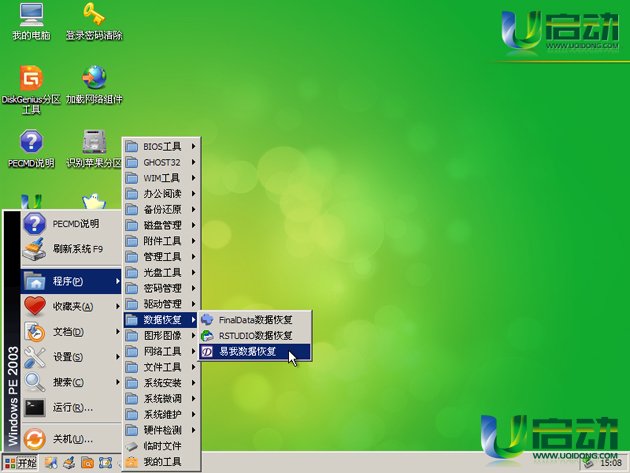Open the 程序(P) start menu entry
Image resolution: width=630 pixels, height=473 pixels.
tap(71, 281)
